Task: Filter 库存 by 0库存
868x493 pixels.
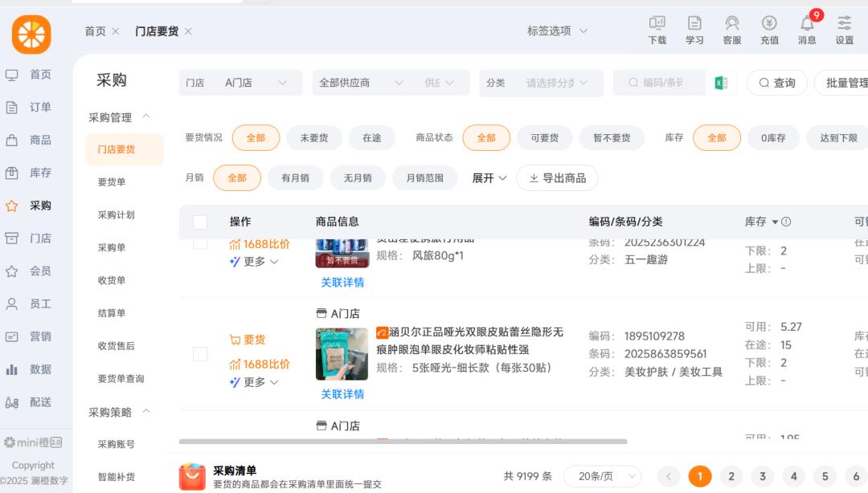Action: [x=773, y=138]
